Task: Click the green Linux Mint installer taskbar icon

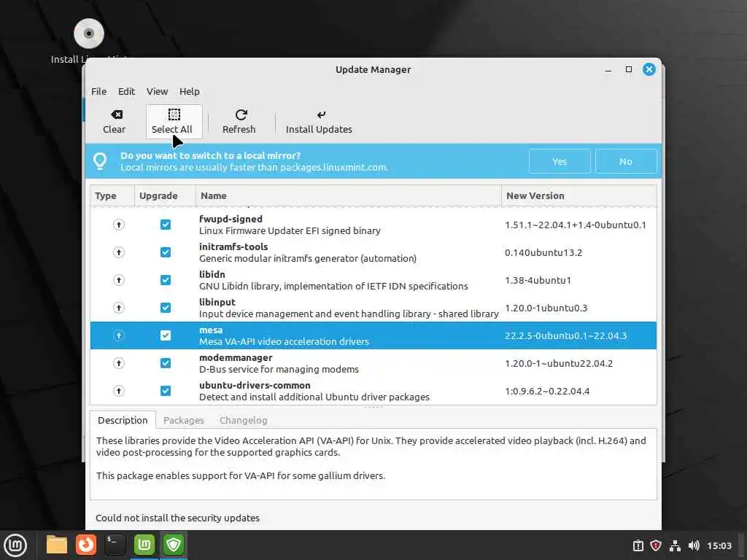Action: pos(144,545)
